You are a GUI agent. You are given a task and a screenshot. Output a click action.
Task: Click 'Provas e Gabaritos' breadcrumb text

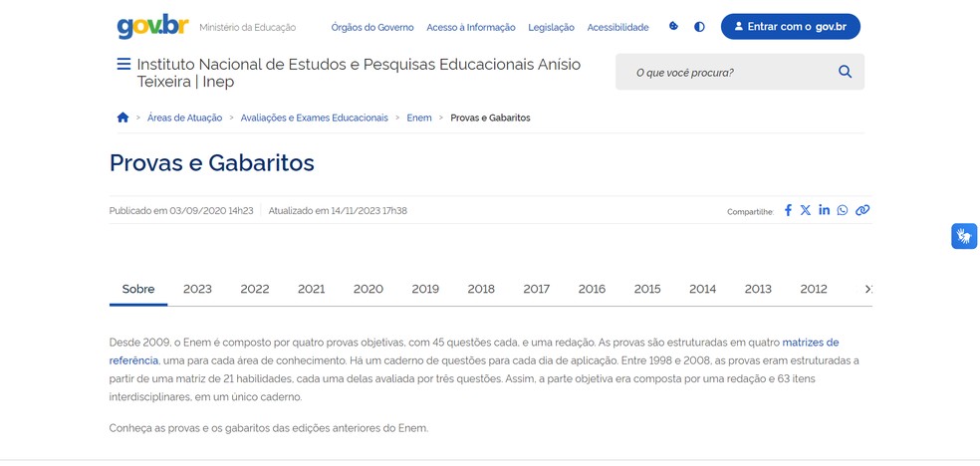tap(490, 117)
